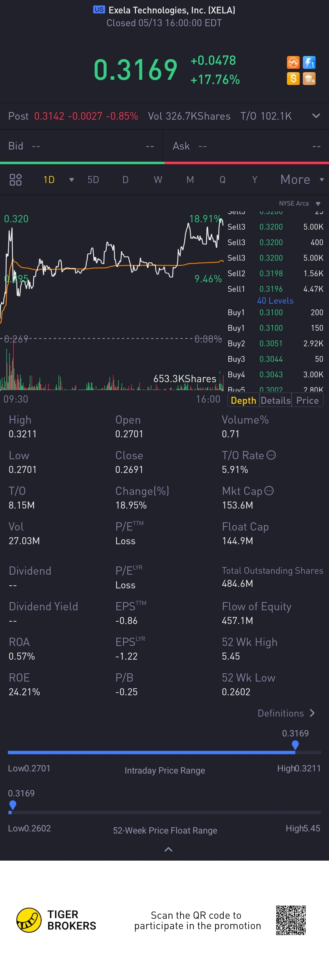The image size is (329, 980).
Task: Tap the 52-week price range marker
Action: coord(12,805)
